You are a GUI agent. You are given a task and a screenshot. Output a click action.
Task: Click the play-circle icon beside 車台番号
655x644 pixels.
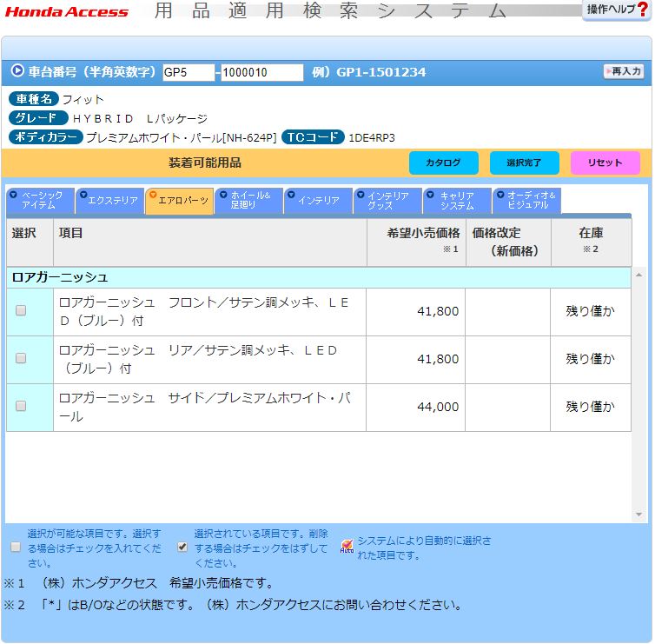pyautogui.click(x=17, y=70)
